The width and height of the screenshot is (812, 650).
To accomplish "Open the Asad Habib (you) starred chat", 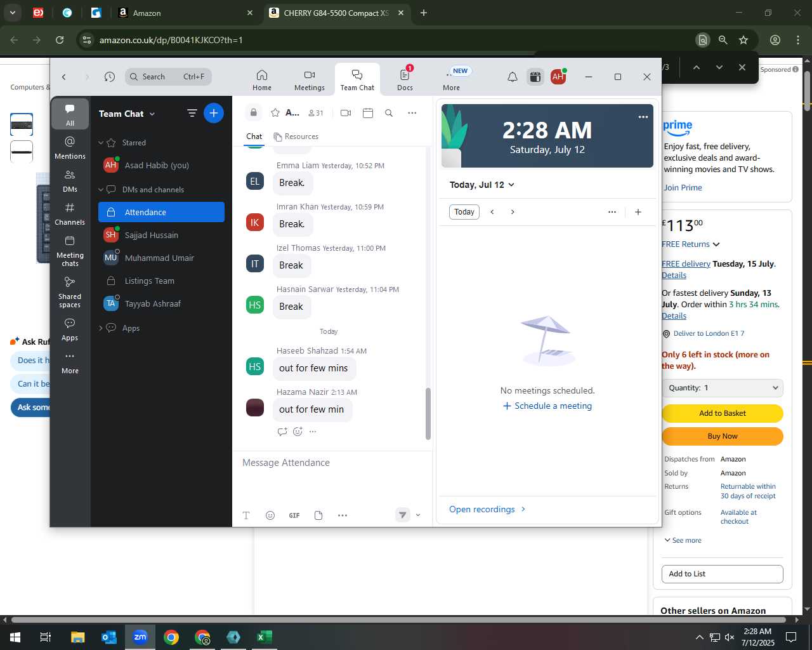I will [161, 165].
